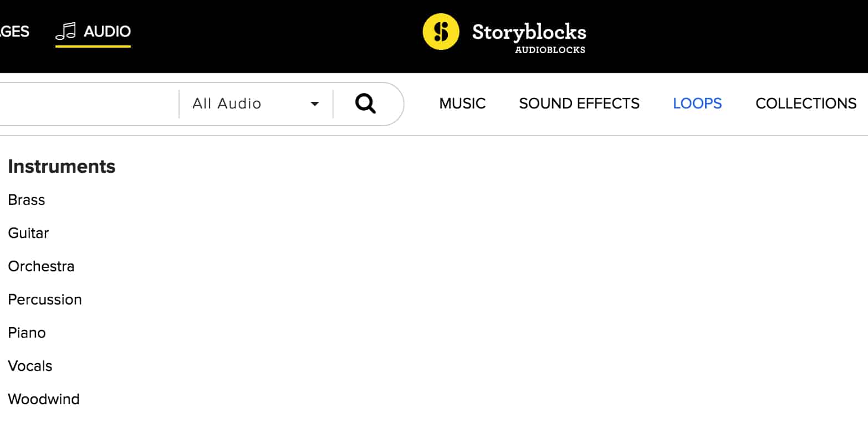Navigate to the LOOPS page

pos(697,104)
